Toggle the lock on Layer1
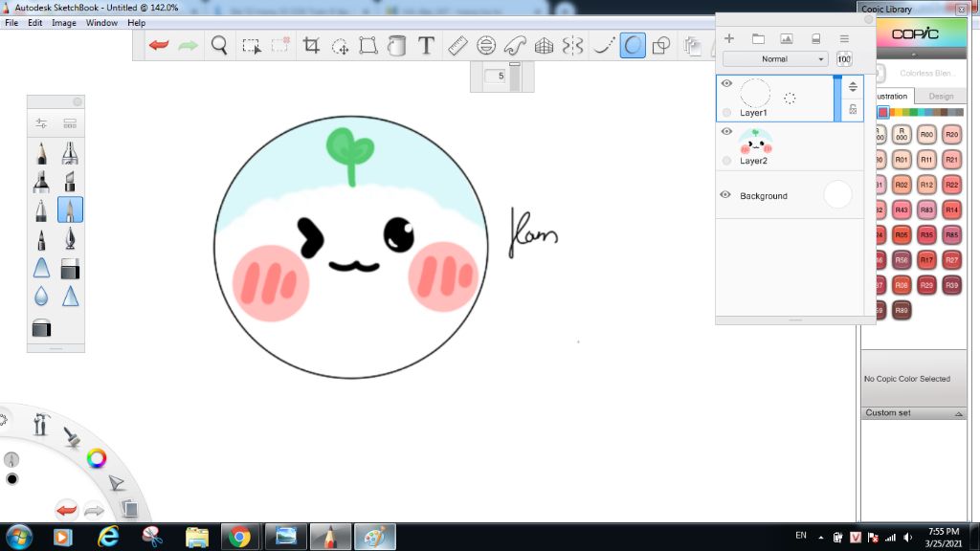This screenshot has width=980, height=551. click(853, 109)
